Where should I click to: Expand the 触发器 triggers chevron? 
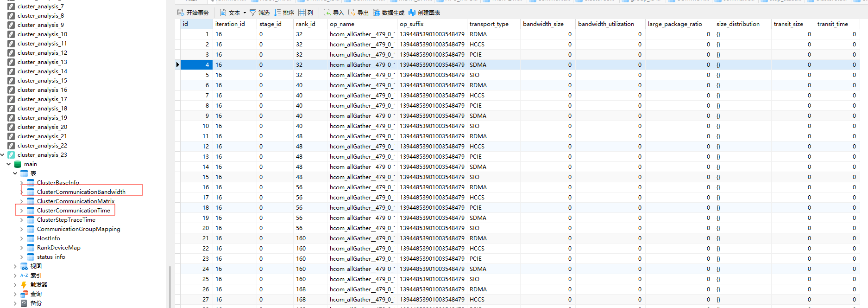[15, 285]
